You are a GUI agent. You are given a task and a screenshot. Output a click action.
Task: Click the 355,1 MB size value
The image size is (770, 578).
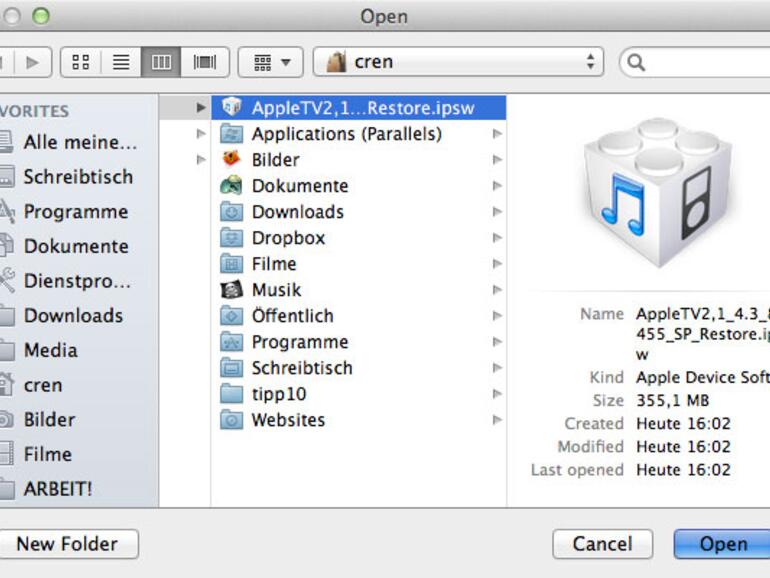[673, 401]
